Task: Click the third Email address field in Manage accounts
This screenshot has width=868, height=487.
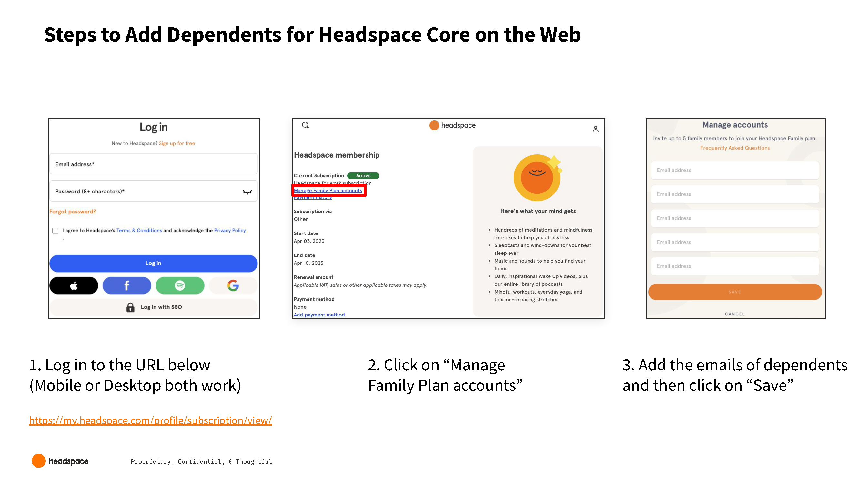Action: click(x=735, y=218)
